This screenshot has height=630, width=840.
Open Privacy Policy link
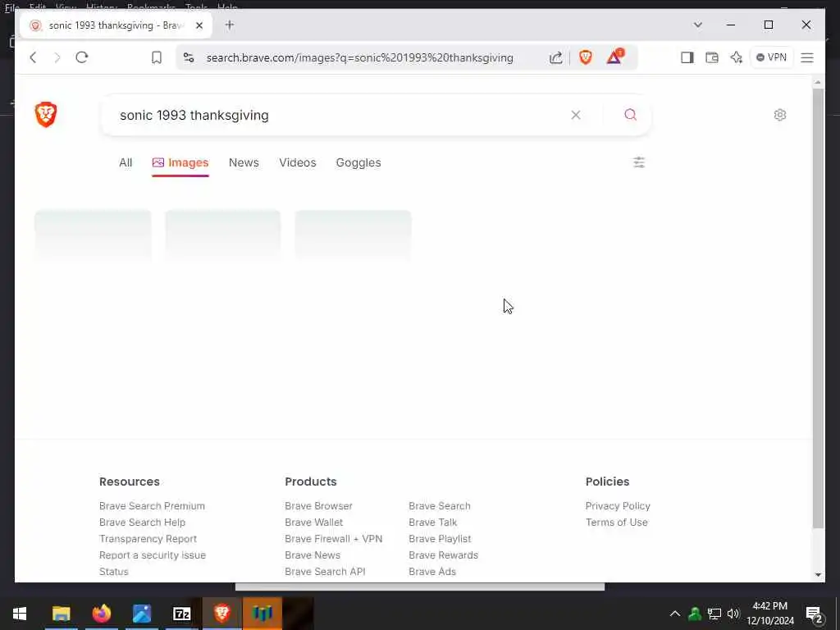point(618,505)
